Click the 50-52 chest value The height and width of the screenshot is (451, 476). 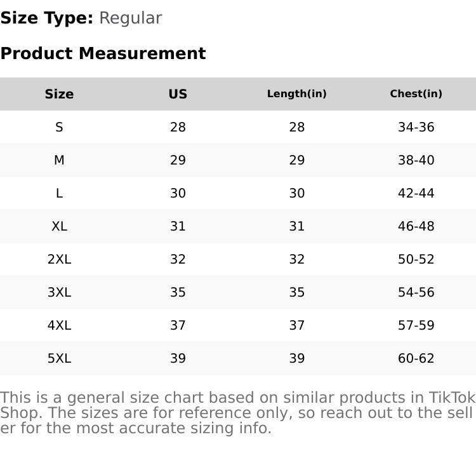click(x=416, y=259)
